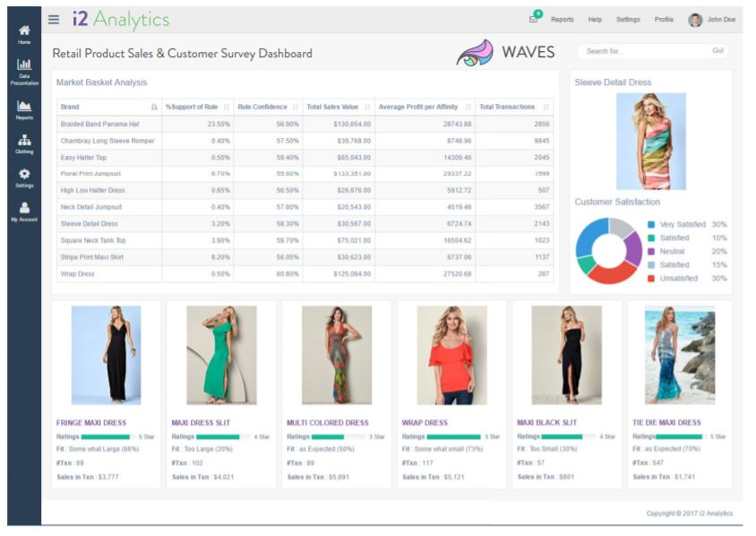Open Reports in top navigation
Viewport: 756px width, 536px height.
pyautogui.click(x=563, y=20)
